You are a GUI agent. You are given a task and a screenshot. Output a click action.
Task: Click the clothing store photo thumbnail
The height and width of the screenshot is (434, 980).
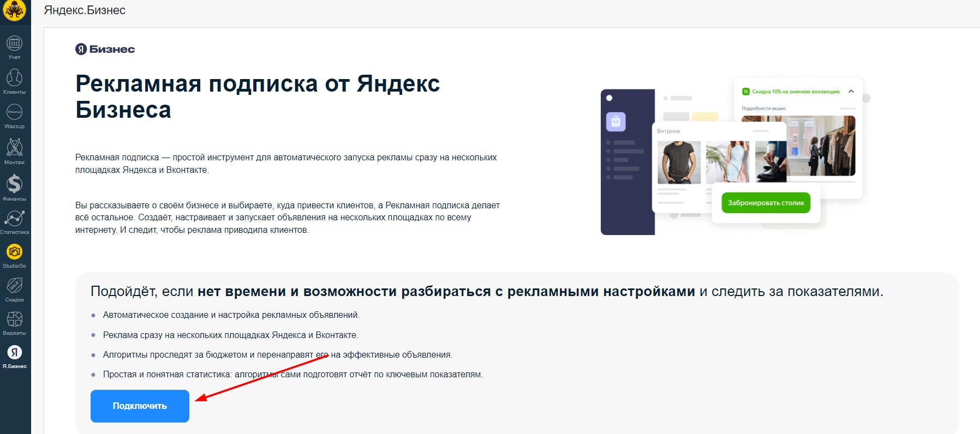coord(821,146)
